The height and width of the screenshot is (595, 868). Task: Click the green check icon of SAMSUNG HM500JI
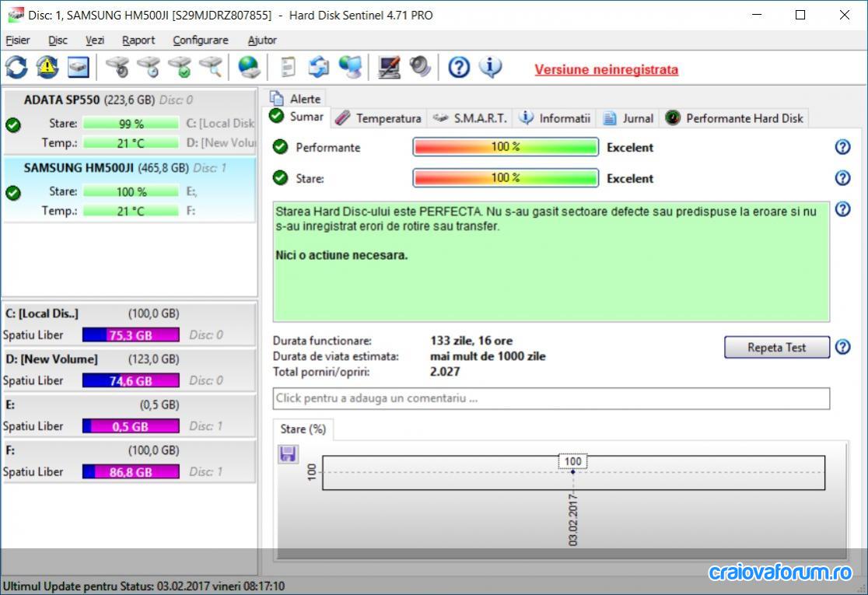click(13, 193)
